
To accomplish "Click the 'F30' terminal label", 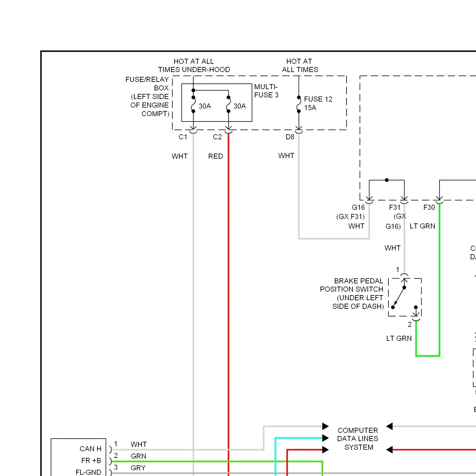I will tap(429, 208).
